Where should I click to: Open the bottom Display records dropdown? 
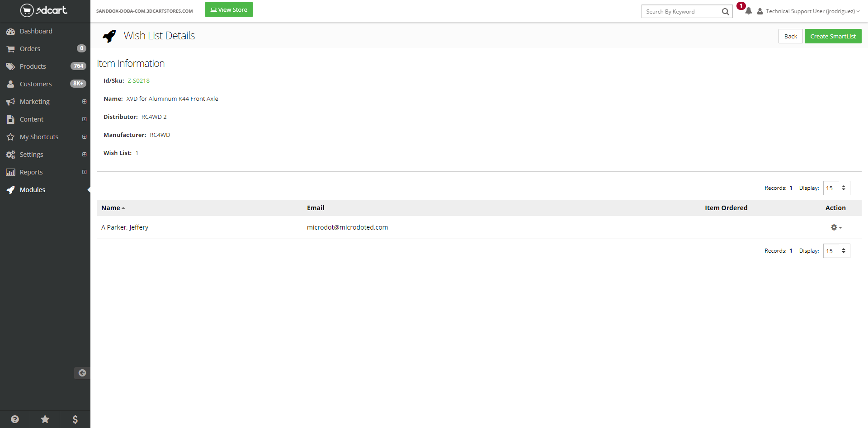(x=836, y=251)
